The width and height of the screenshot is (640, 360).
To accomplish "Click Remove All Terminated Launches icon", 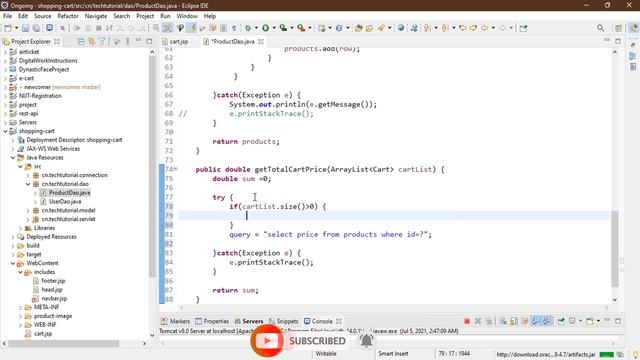I will pyautogui.click(x=489, y=321).
